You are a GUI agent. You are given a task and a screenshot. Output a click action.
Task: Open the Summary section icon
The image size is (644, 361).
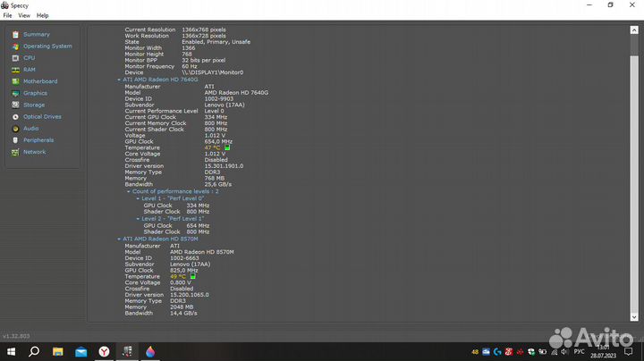(15, 35)
